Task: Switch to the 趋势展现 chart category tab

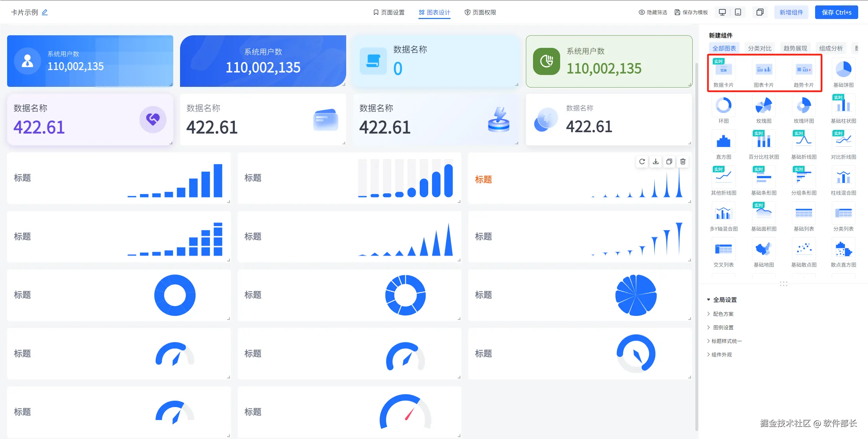Action: [795, 48]
